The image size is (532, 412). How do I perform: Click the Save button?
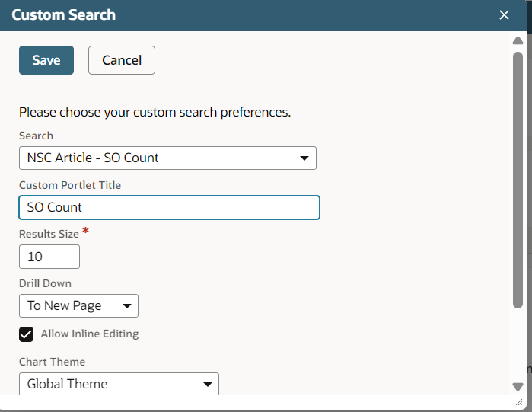point(46,60)
